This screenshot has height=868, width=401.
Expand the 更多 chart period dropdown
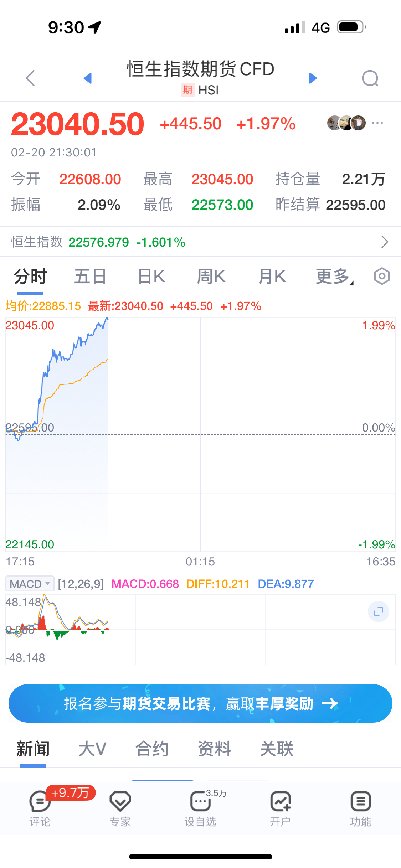click(x=334, y=277)
